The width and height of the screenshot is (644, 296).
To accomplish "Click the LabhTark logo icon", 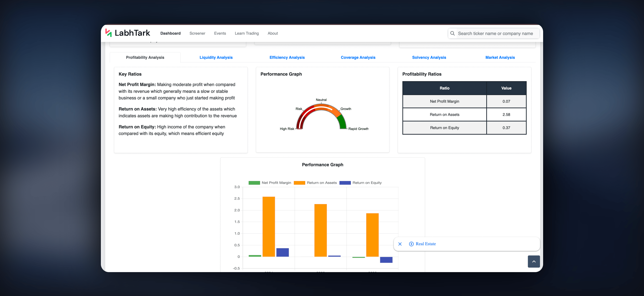I will (x=108, y=33).
